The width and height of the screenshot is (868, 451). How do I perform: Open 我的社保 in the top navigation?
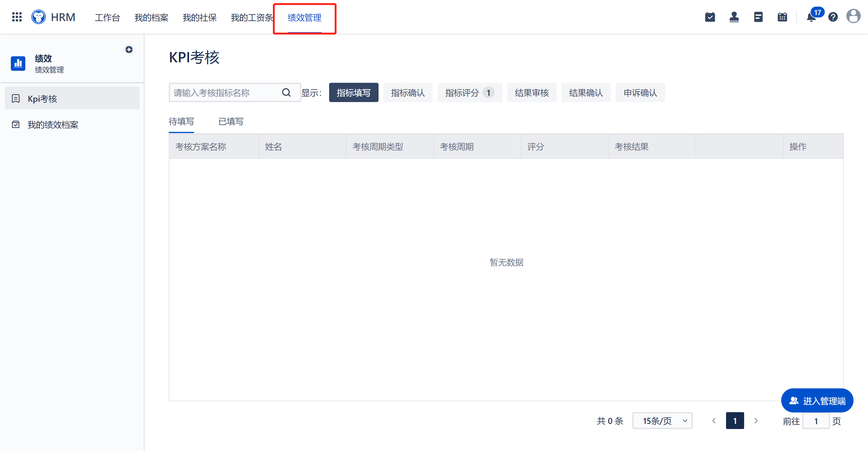200,17
